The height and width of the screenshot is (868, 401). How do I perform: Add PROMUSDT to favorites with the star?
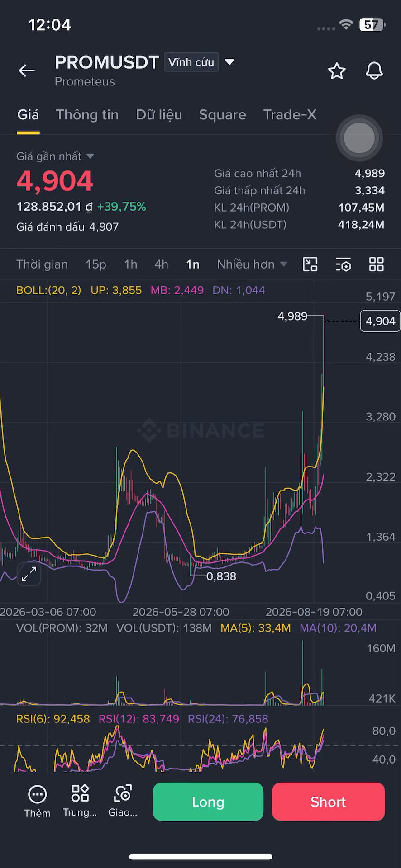[337, 71]
